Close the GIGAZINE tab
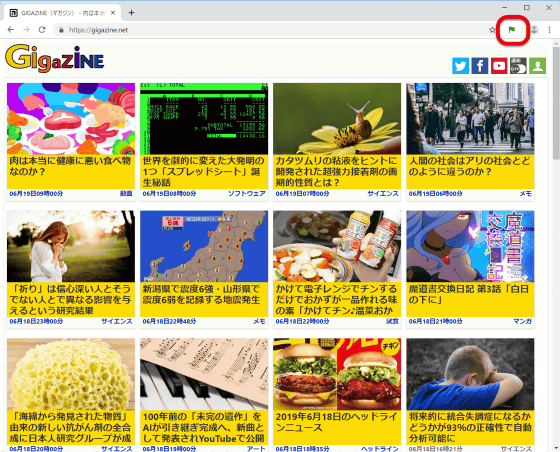Viewport: 560px width, 452px height. (x=113, y=13)
